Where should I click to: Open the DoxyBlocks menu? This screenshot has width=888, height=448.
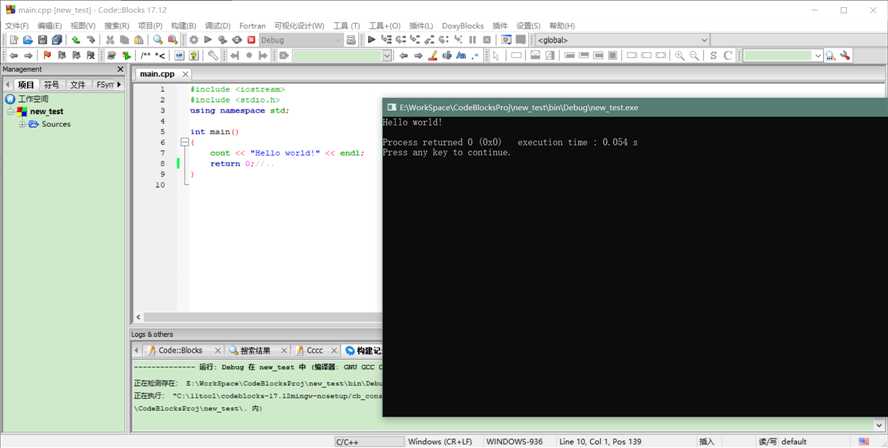click(463, 25)
